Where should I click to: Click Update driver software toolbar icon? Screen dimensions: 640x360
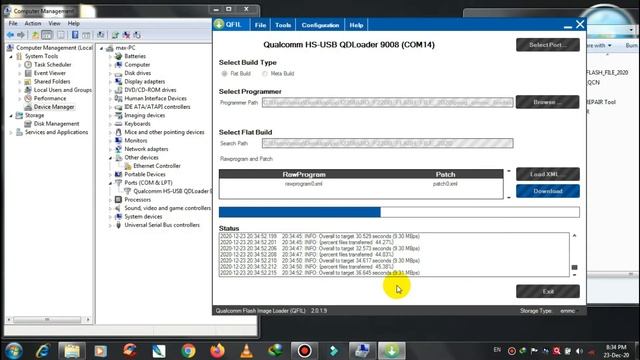click(116, 35)
